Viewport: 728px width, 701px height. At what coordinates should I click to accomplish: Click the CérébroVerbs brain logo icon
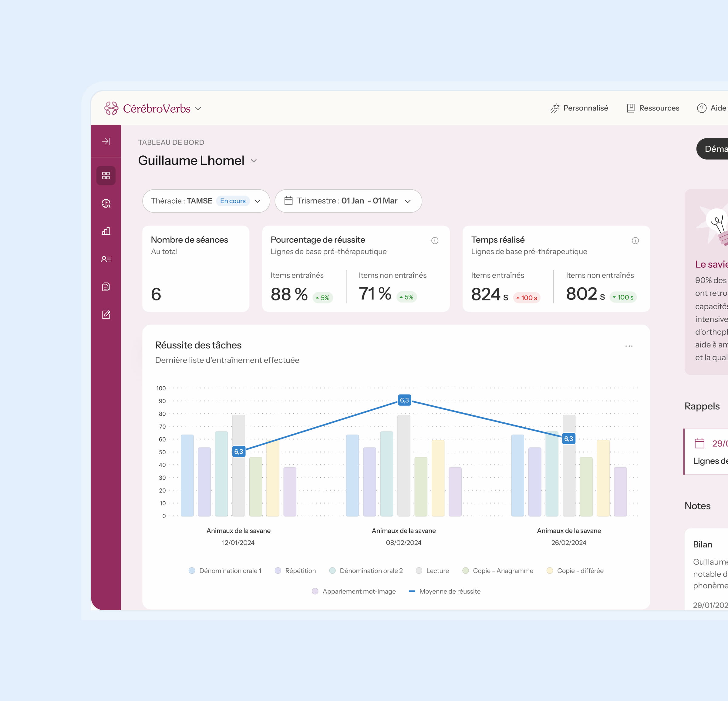(x=111, y=108)
